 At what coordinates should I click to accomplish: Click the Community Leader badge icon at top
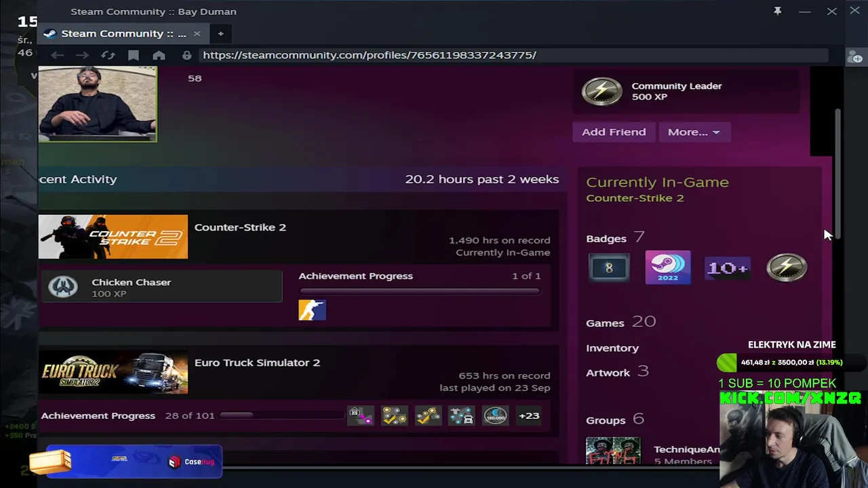click(x=601, y=91)
